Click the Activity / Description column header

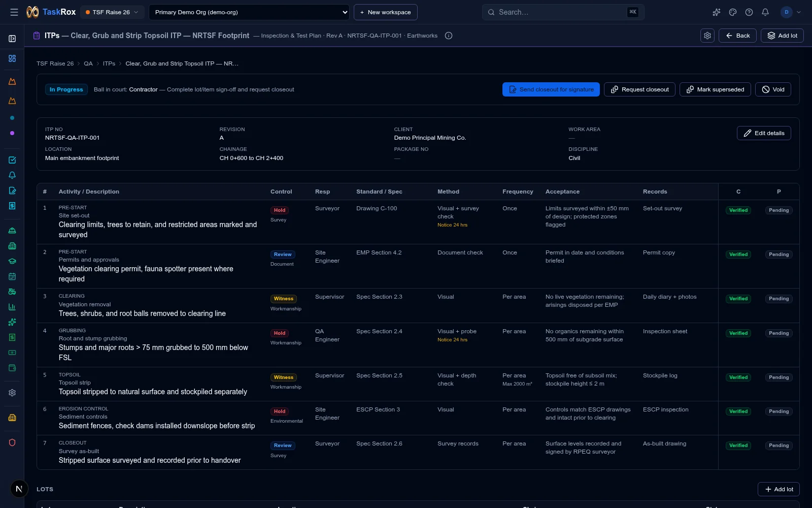click(89, 192)
